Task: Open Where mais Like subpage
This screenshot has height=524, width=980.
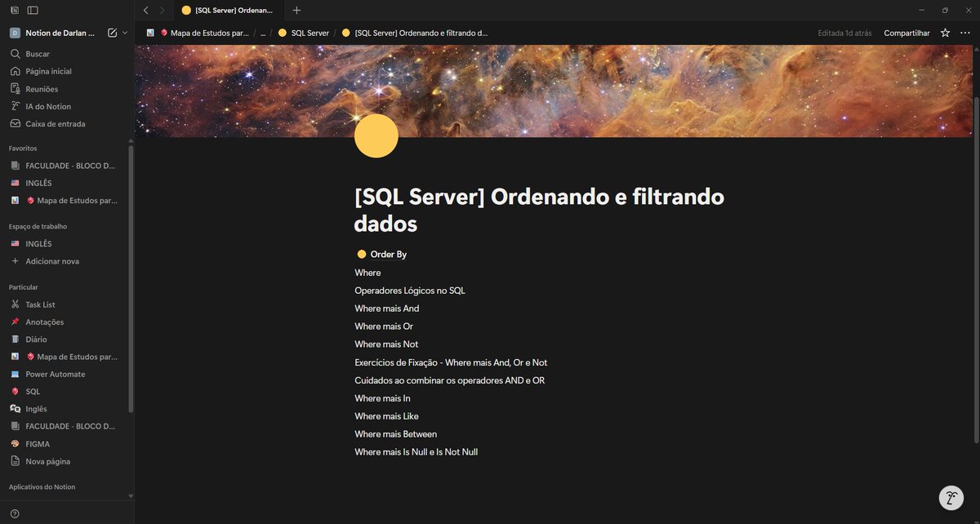Action: tap(386, 416)
